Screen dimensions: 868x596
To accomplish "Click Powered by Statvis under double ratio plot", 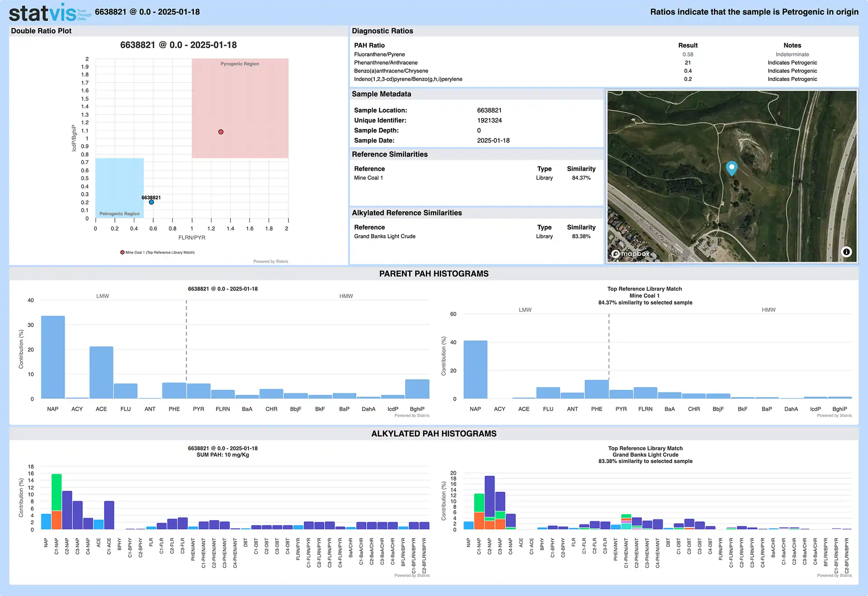I will tap(270, 261).
